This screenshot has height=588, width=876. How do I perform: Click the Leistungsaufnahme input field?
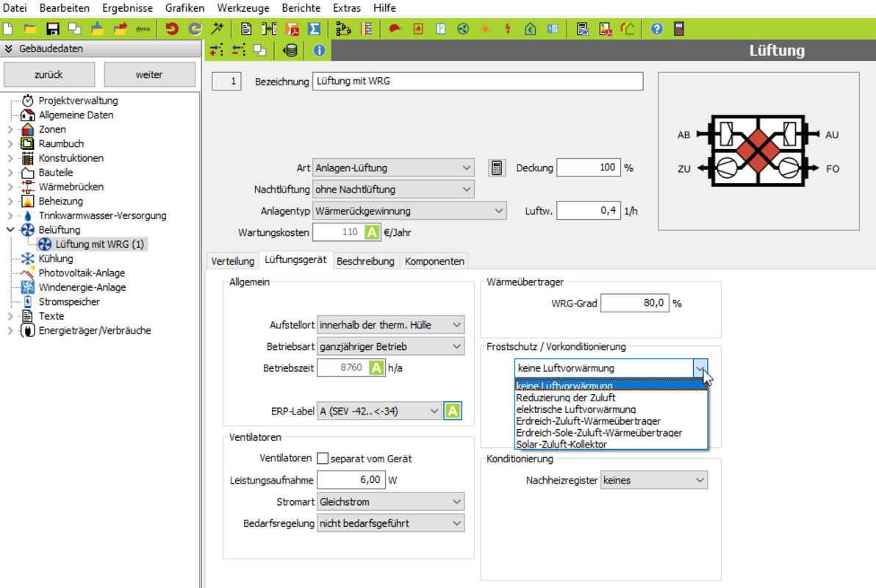click(x=351, y=479)
